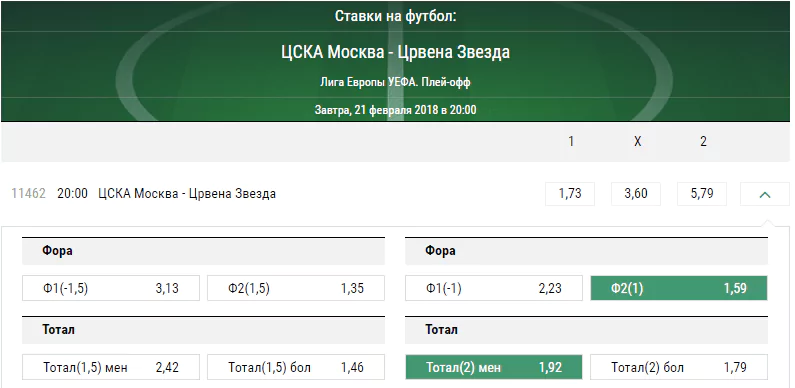Viewport: 795px width, 388px height.
Task: Click column header X
Action: tap(637, 142)
